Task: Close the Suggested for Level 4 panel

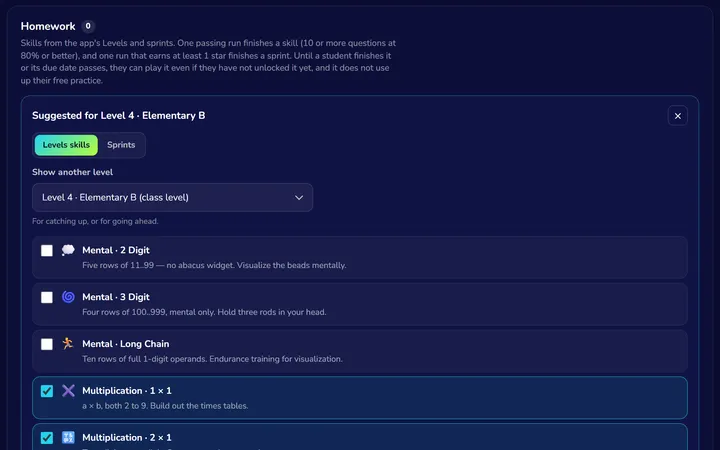Action: [x=677, y=116]
